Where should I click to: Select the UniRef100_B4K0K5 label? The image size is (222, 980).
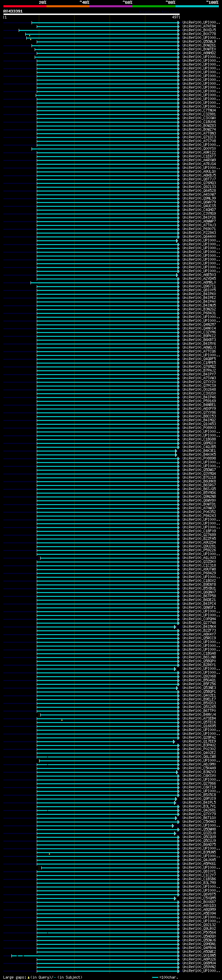(199, 455)
